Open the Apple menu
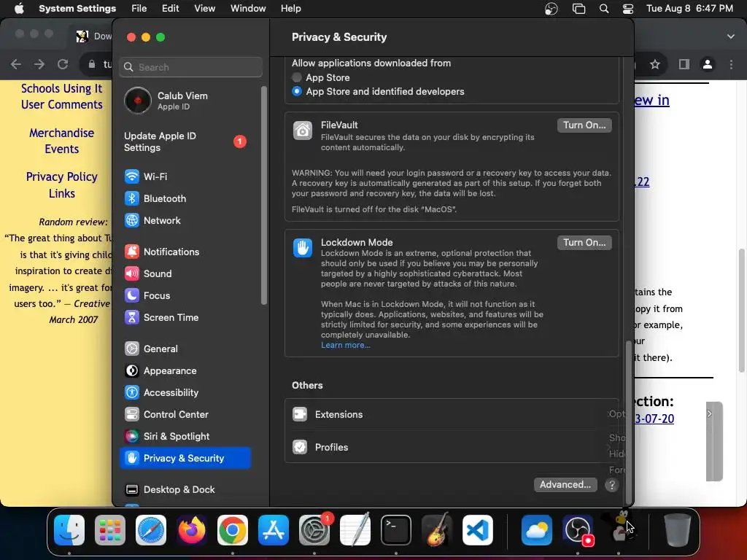Screen dimensions: 747x560 [x=19, y=8]
